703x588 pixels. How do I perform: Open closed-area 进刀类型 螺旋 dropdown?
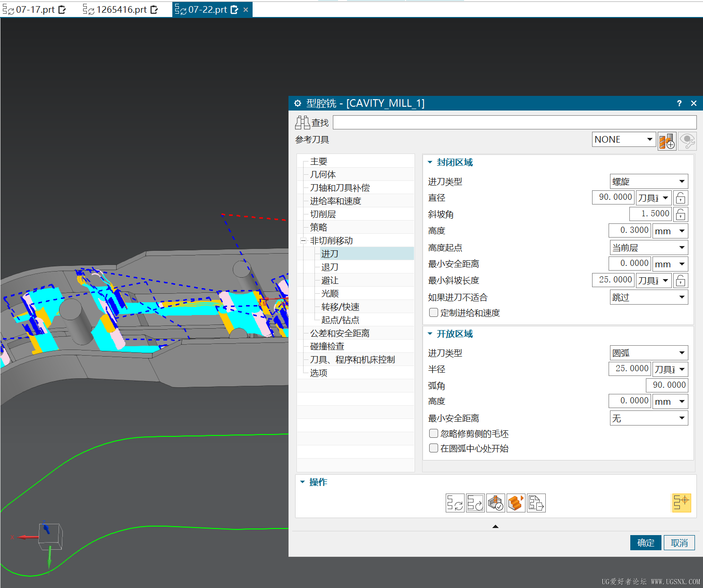(649, 181)
